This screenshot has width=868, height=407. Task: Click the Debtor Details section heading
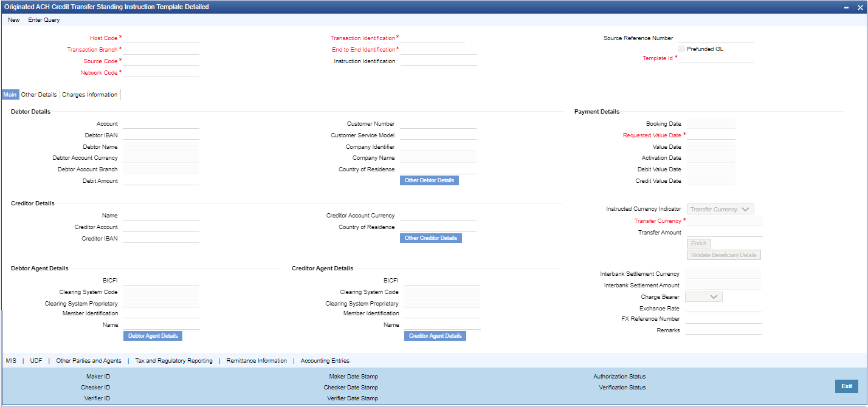coord(30,112)
